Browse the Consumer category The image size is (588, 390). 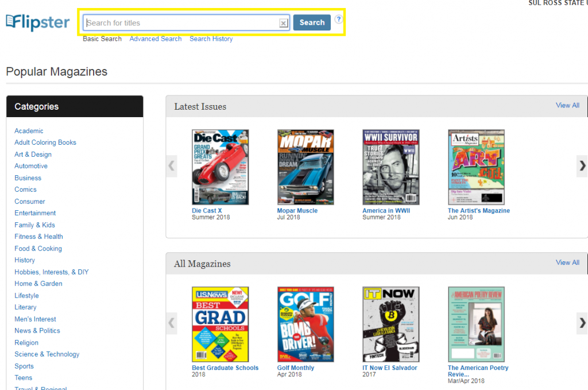30,202
